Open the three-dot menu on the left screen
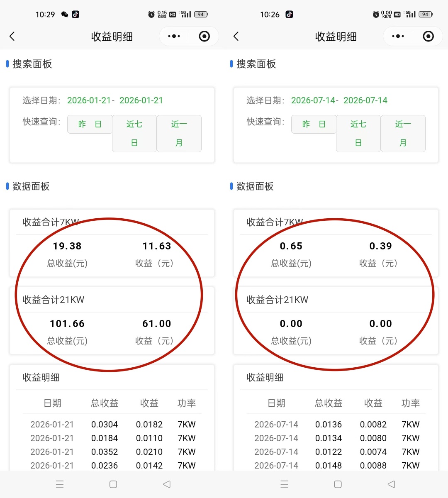448x498 pixels. (x=174, y=37)
